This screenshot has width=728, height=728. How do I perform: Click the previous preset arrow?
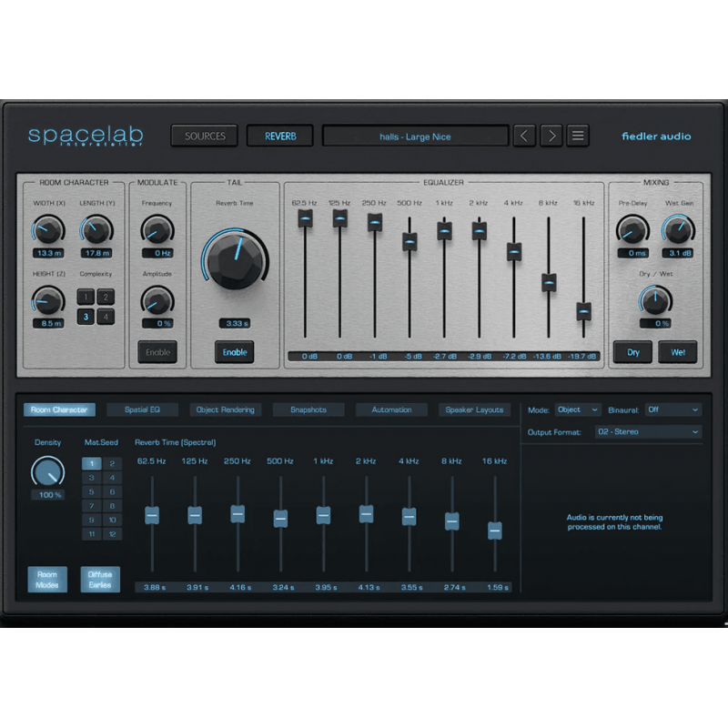[524, 135]
